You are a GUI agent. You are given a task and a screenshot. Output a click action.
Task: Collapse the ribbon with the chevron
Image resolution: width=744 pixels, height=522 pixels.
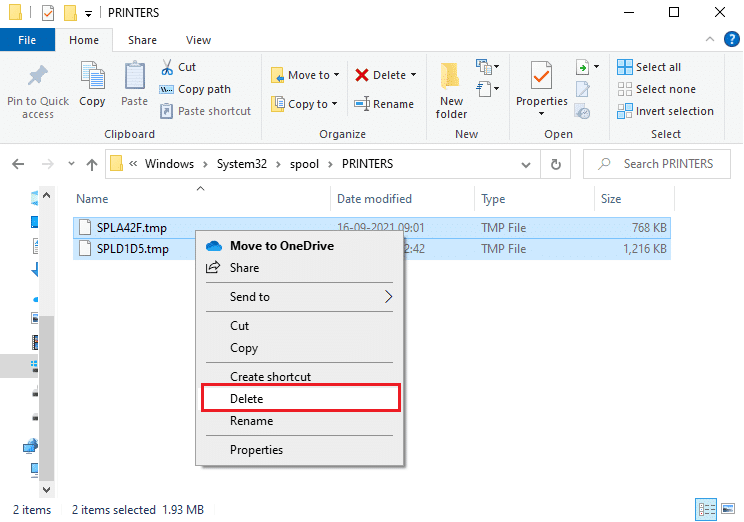pos(709,39)
